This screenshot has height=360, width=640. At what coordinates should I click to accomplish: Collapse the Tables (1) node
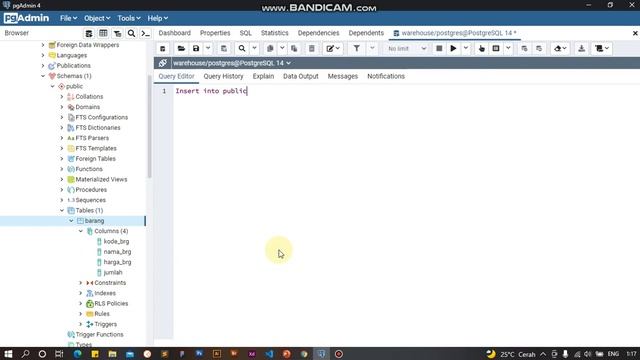[x=62, y=210]
